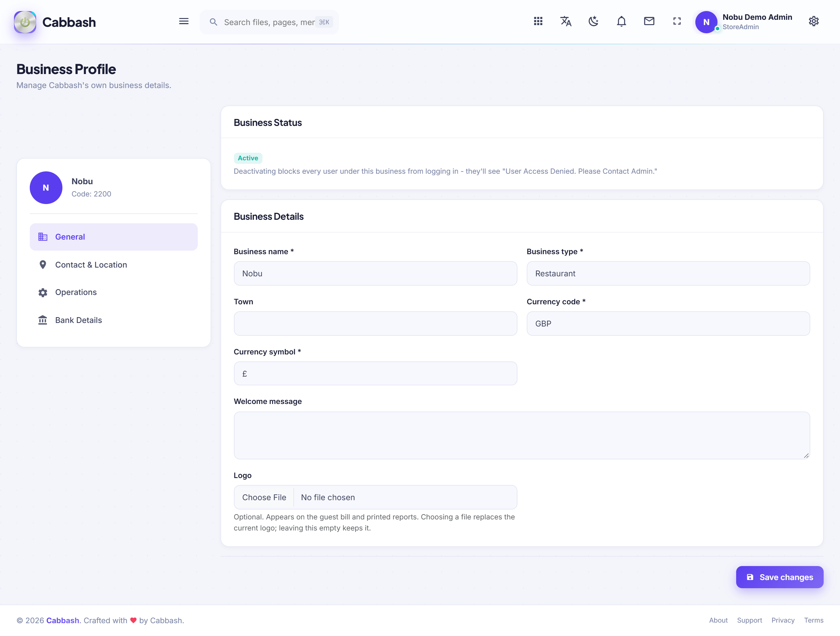Open Bank Details section
The height and width of the screenshot is (636, 840).
[113, 320]
